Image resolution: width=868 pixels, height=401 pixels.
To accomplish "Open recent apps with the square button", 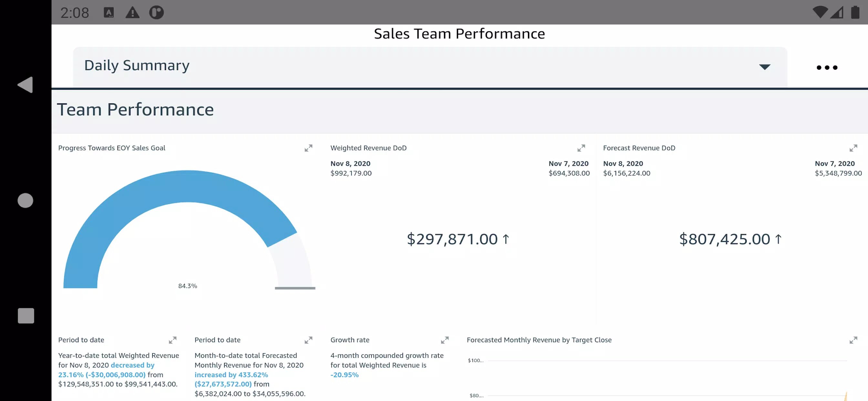I will 26,316.
